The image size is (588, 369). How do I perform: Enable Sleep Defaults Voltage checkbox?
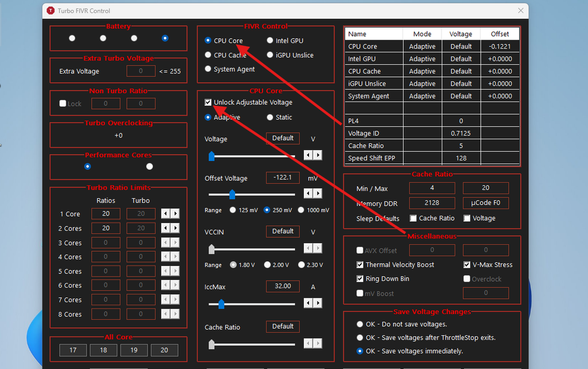tap(466, 218)
